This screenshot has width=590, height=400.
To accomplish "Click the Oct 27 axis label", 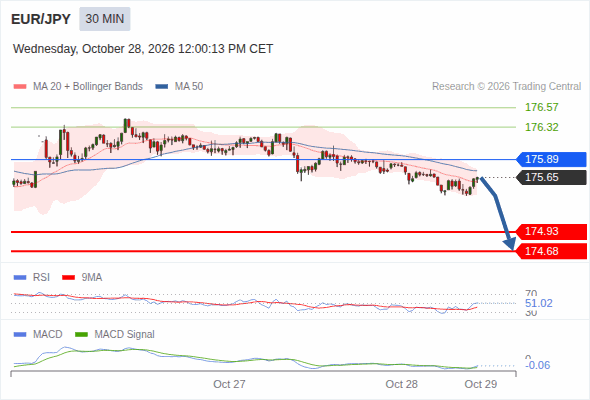I will [x=229, y=384].
